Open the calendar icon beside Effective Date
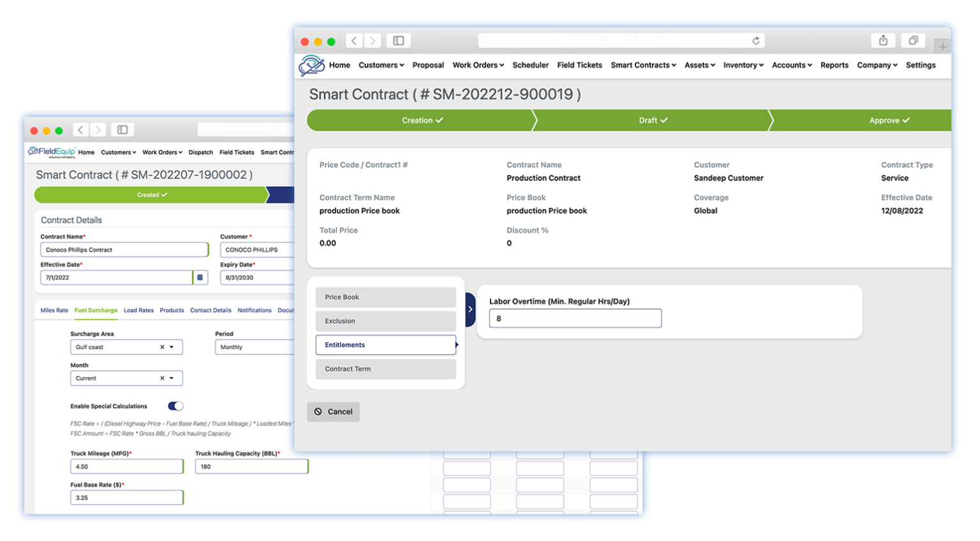The height and width of the screenshot is (541, 980). [x=200, y=277]
